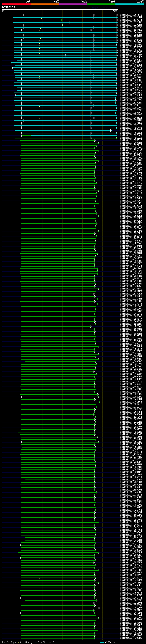Select hit UniRef100_Q27GN4
Screen dimensions: 146x644
tap(131, 25)
